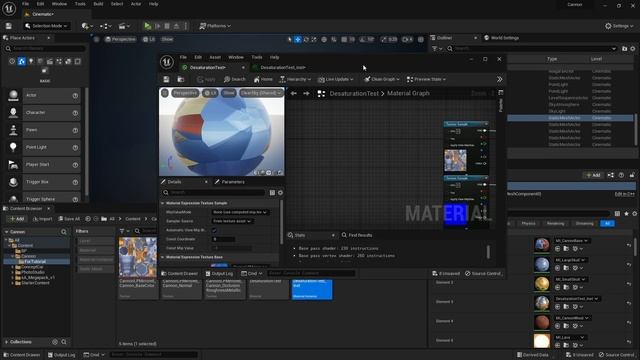
Task: Click the MI_CannonBase material sphere thumbnail
Action: [x=542, y=245]
